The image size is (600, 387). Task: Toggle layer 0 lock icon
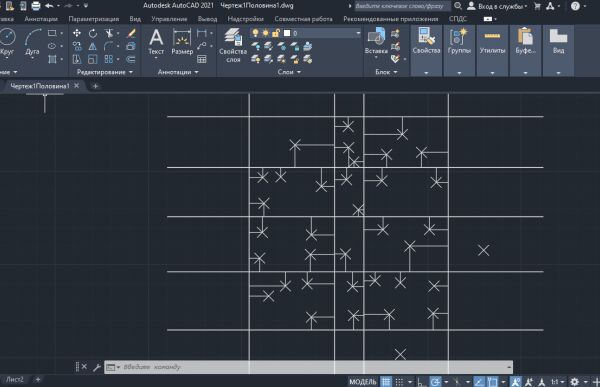click(276, 33)
